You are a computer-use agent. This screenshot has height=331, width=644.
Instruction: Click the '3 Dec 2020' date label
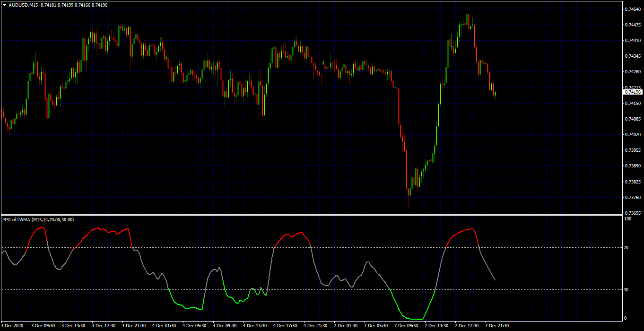tap(12, 326)
